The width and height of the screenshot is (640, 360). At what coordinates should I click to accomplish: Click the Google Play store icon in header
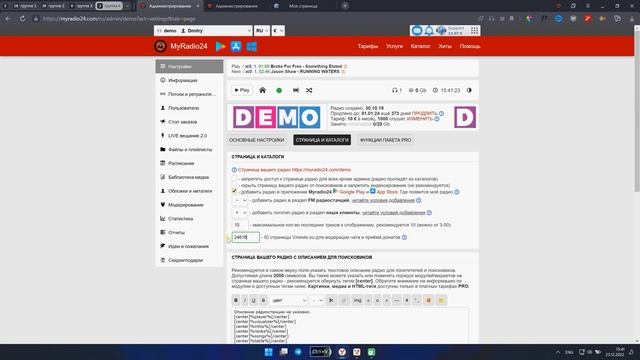click(220, 46)
